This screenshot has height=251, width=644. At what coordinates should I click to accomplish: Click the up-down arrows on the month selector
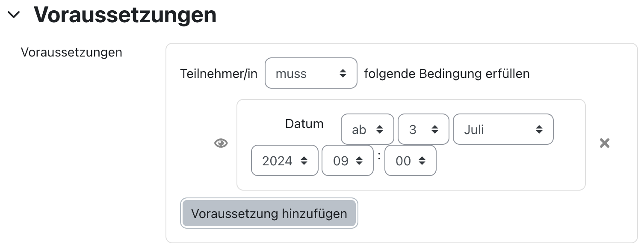tap(540, 129)
